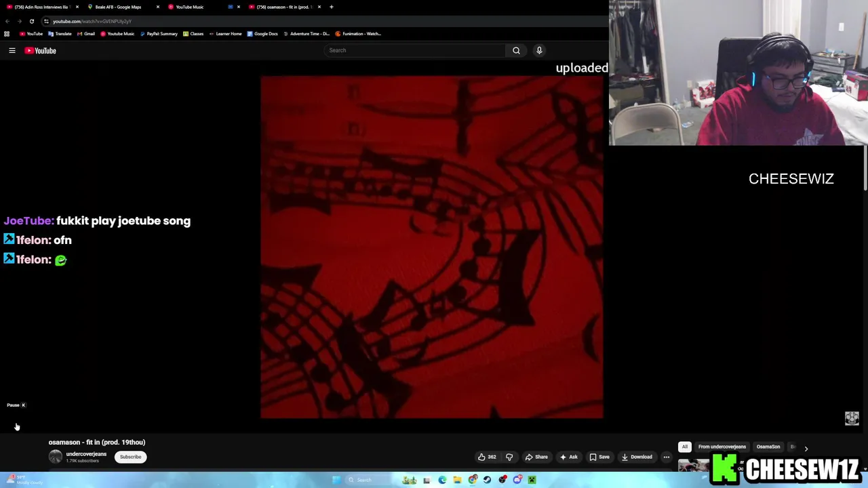
Task: Go forward in browser history
Action: point(19,21)
